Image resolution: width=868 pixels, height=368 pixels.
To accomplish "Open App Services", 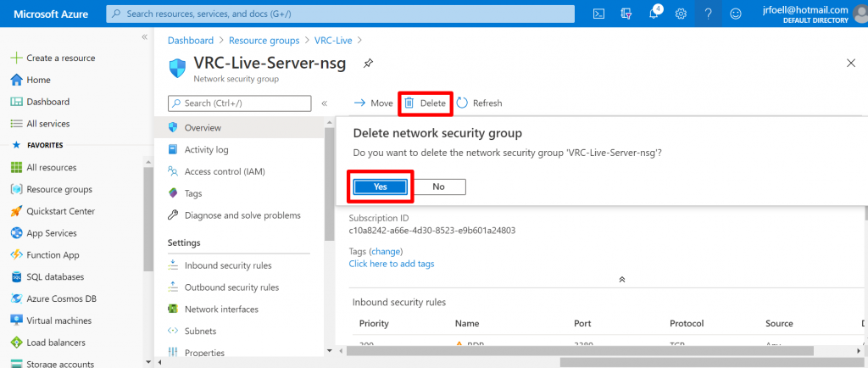I will tap(44, 233).
